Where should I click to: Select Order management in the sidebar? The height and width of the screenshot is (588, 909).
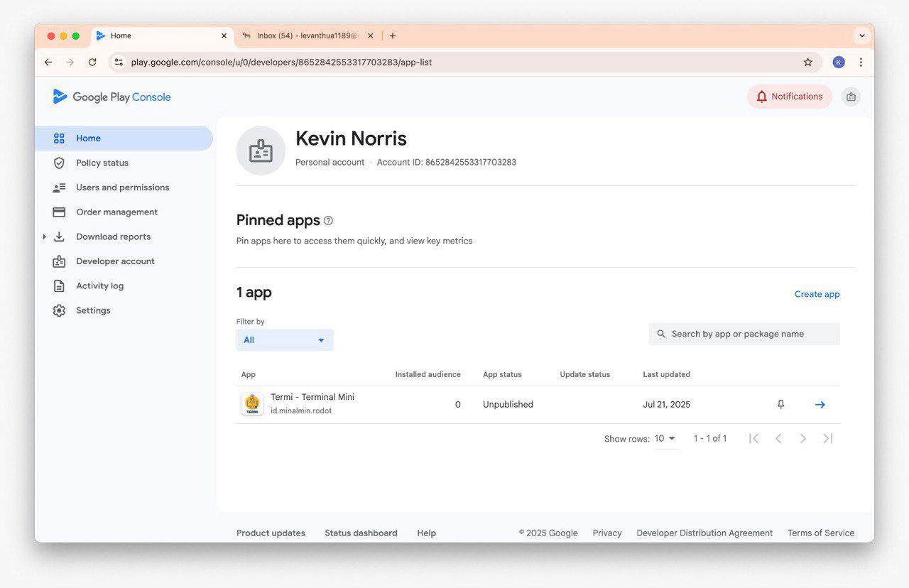pos(124,212)
